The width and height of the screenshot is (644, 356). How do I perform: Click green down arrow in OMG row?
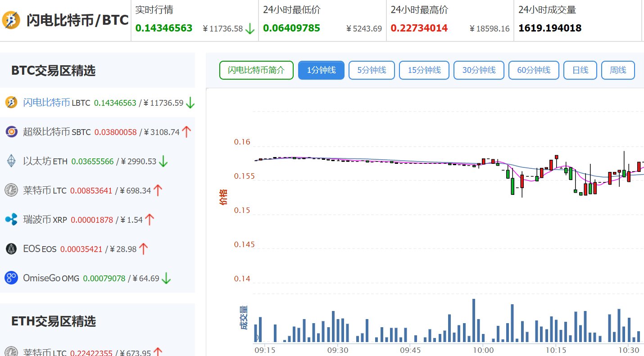[x=166, y=278]
